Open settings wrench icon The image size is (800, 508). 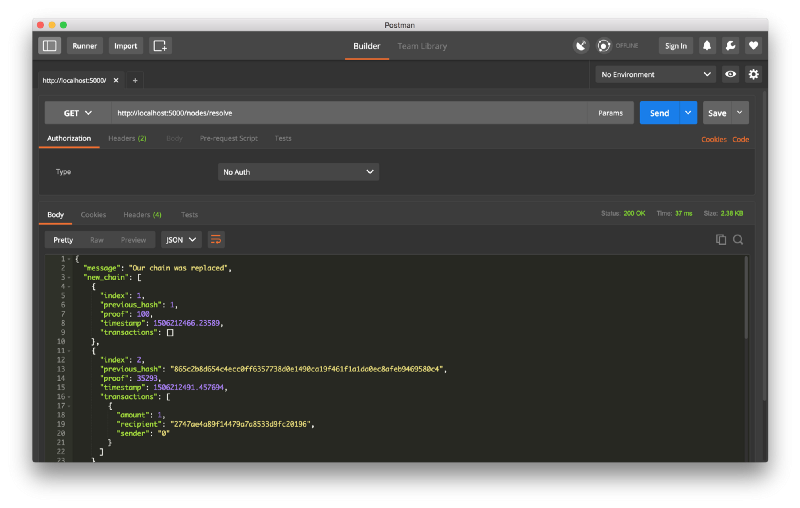pyautogui.click(x=730, y=45)
